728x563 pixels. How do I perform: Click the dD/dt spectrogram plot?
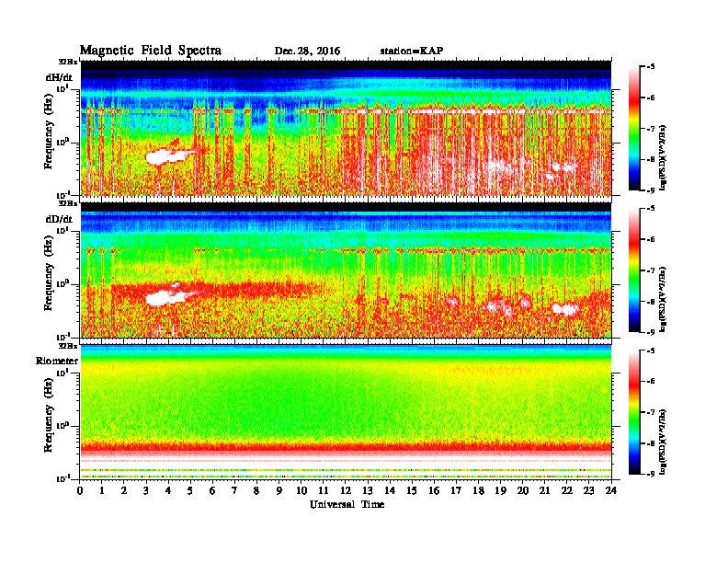(x=346, y=270)
